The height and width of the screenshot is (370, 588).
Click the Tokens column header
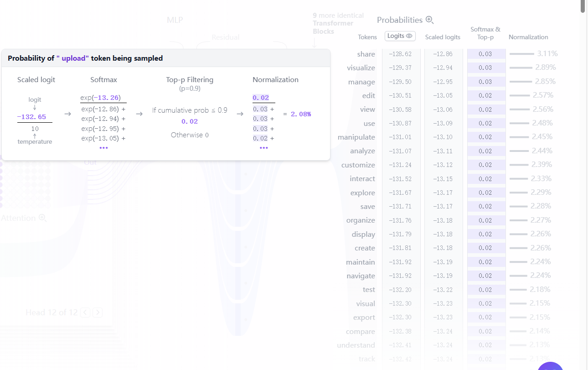[x=367, y=37]
